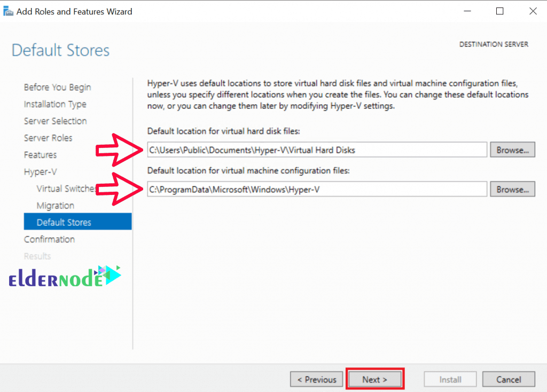Click the virtual machine configuration path field
Image resolution: width=547 pixels, height=392 pixels.
coord(317,189)
